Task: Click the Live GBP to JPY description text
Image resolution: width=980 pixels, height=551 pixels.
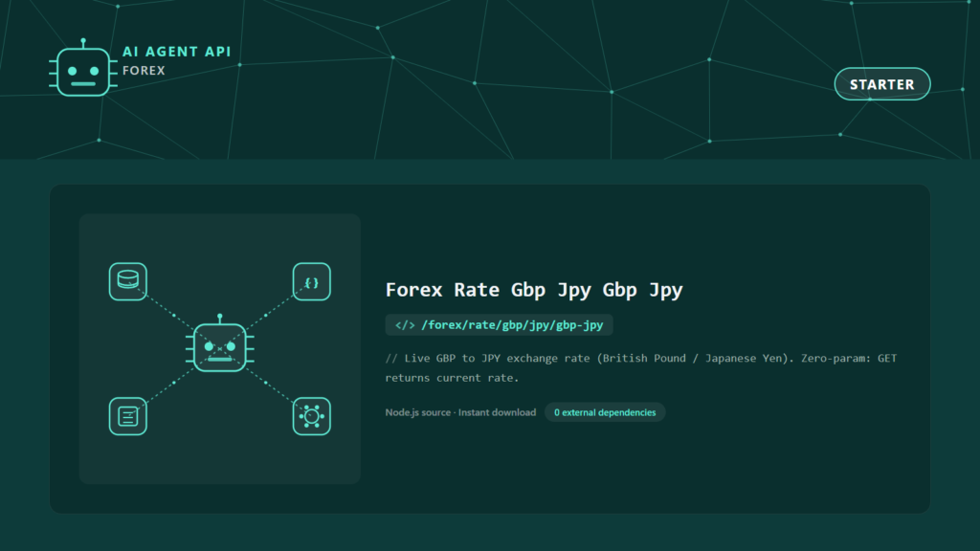Action: click(x=640, y=368)
